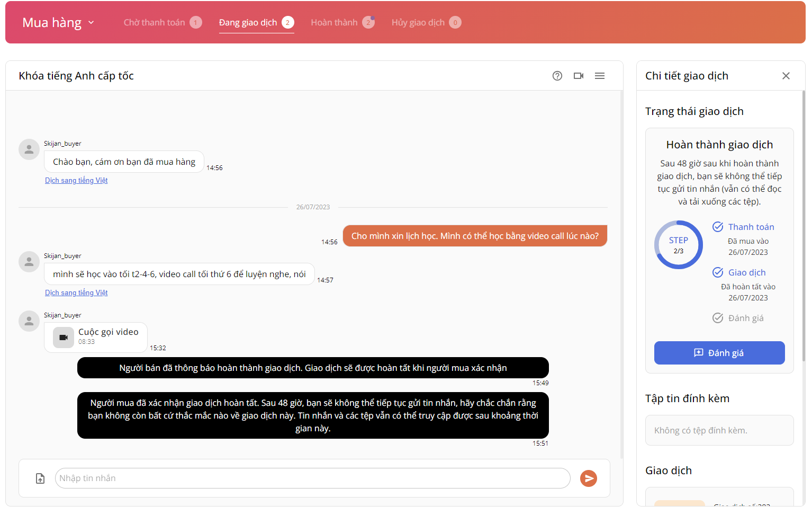
Task: Click avatar beside 'mình sẽ học vào tối' message
Action: click(29, 262)
